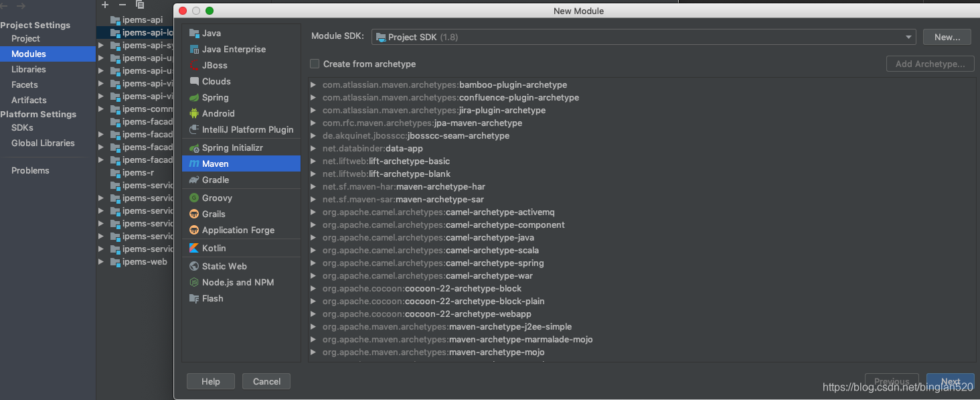980x400 pixels.
Task: Expand the ipems-comm module tree node
Action: [x=101, y=109]
